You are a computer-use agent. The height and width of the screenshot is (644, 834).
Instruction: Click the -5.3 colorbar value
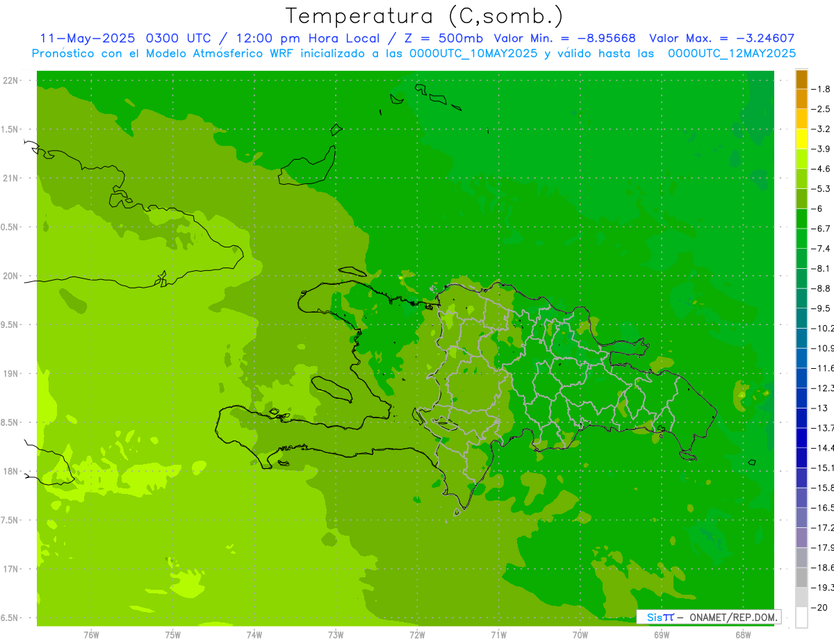(821, 188)
